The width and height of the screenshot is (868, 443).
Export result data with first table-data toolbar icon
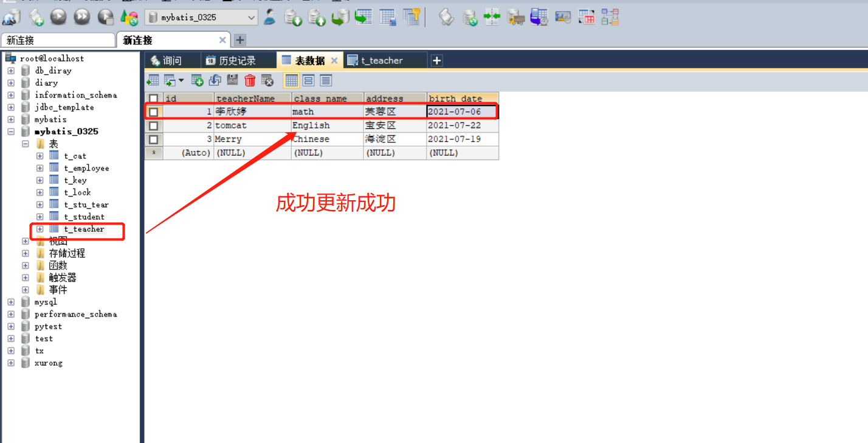point(153,80)
